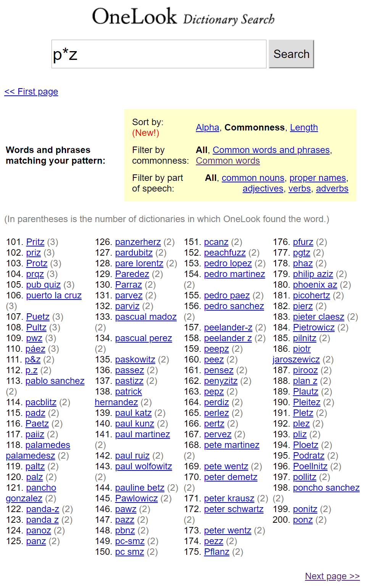Open the entry pascual madoz

point(146,317)
